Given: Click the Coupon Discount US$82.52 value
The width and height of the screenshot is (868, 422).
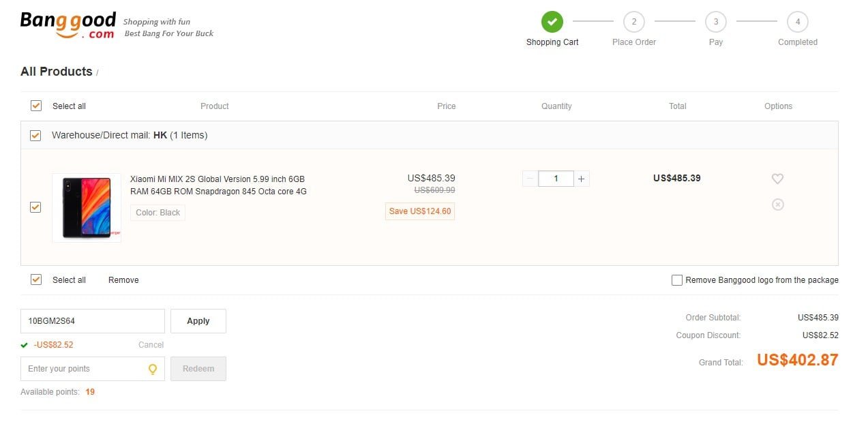Looking at the screenshot, I should click(x=820, y=335).
